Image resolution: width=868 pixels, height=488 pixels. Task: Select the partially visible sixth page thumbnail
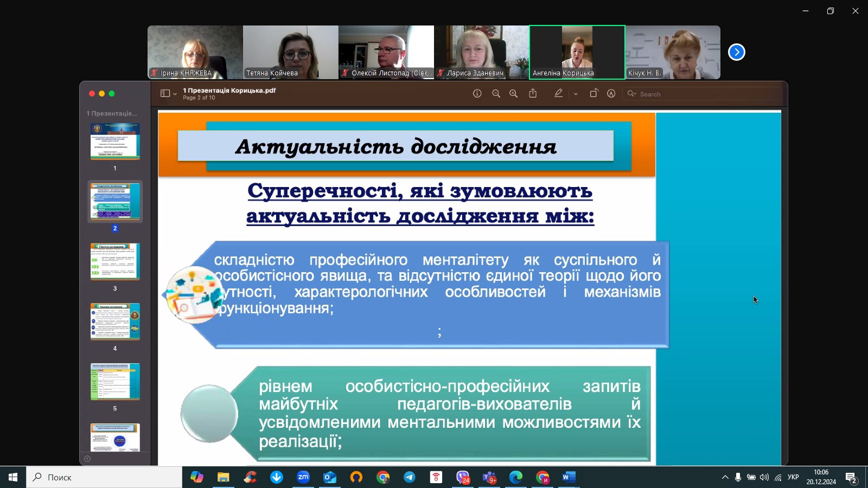115,438
